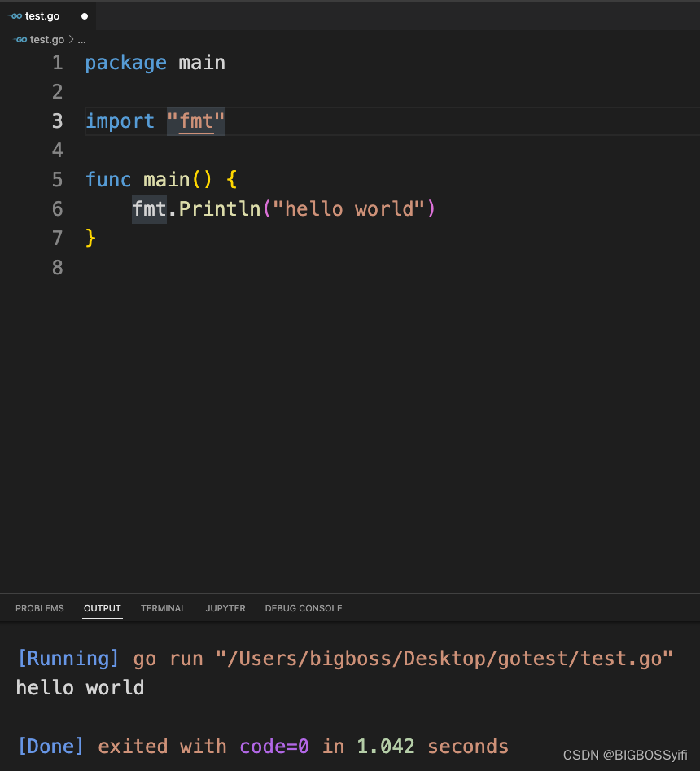Switch to the PROBLEMS panel tab

click(x=40, y=608)
